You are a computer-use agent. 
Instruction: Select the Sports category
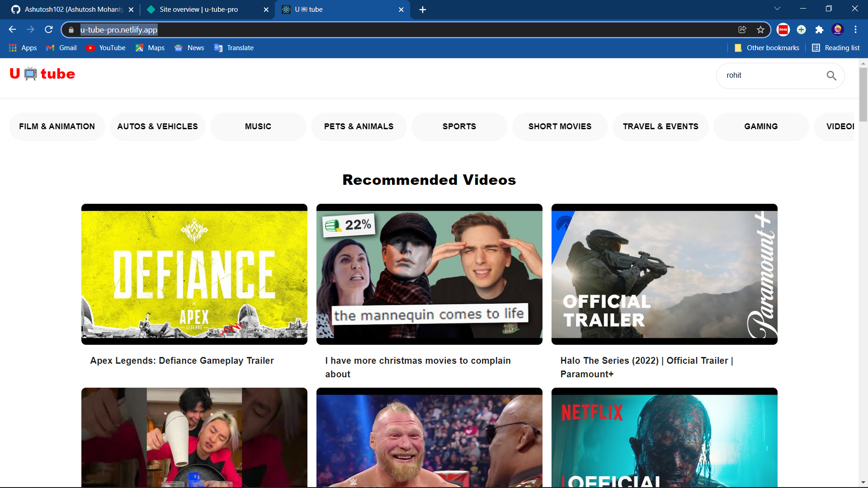pyautogui.click(x=459, y=127)
